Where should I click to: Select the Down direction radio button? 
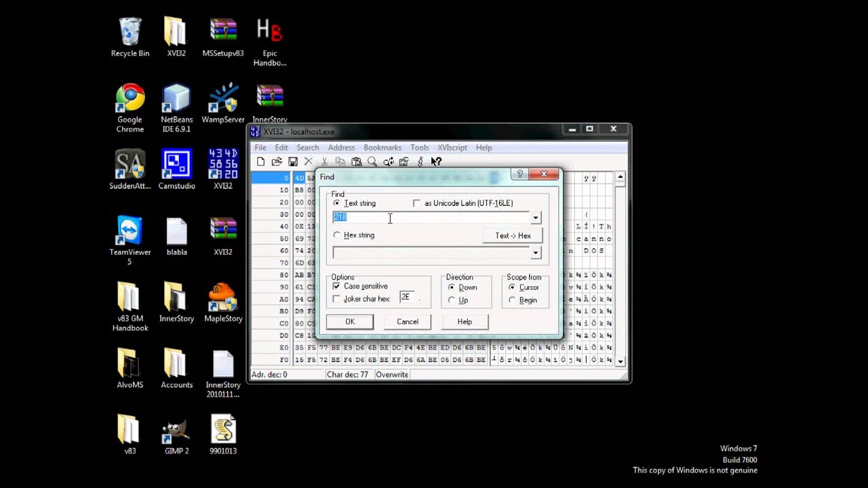point(452,287)
